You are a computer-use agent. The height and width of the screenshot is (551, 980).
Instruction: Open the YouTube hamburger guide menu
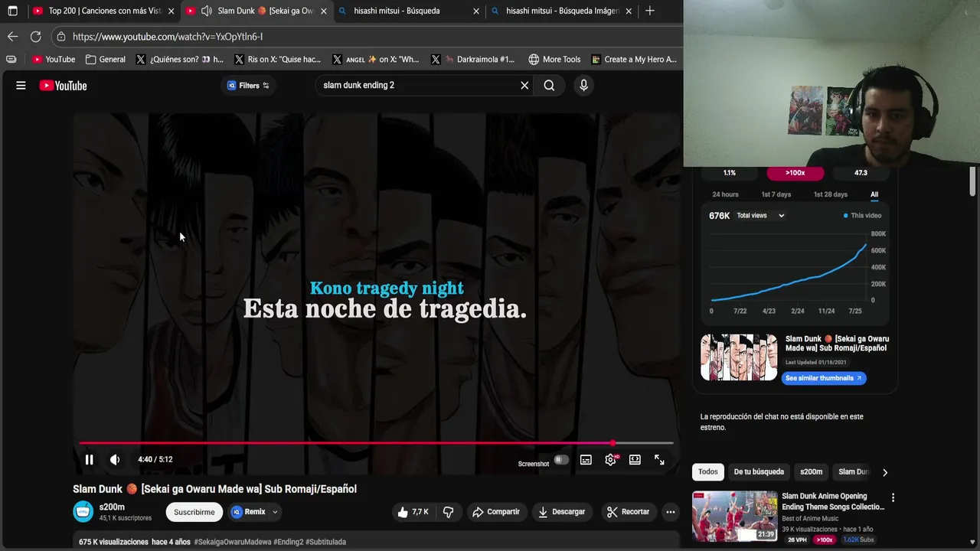tap(21, 86)
